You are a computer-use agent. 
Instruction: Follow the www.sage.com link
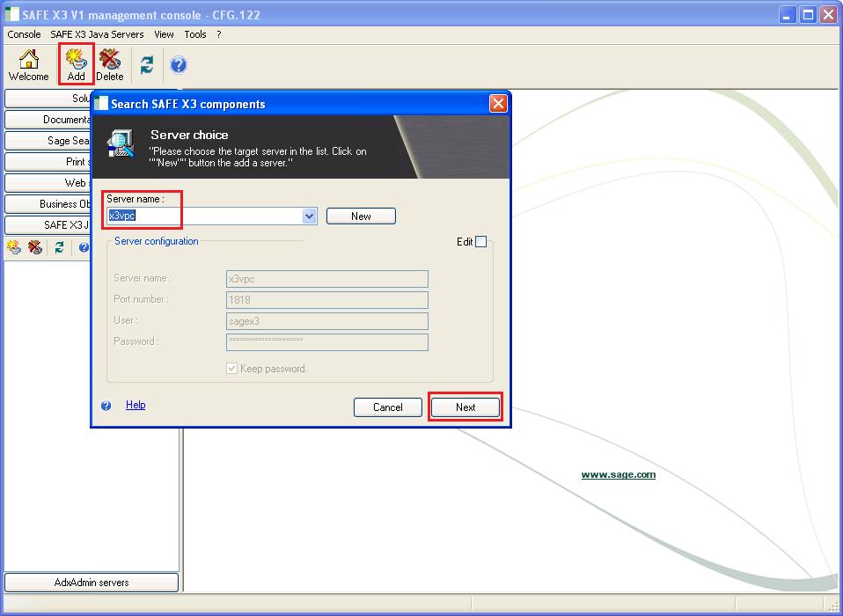(618, 474)
